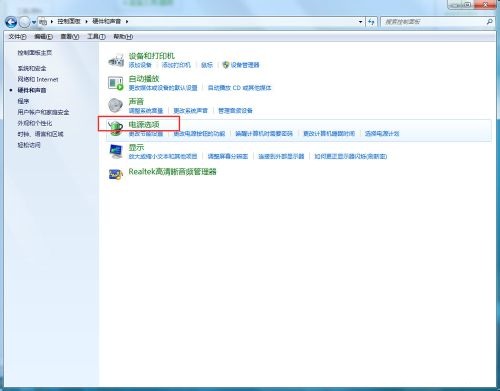Click the 调整系统音量 link

(146, 111)
